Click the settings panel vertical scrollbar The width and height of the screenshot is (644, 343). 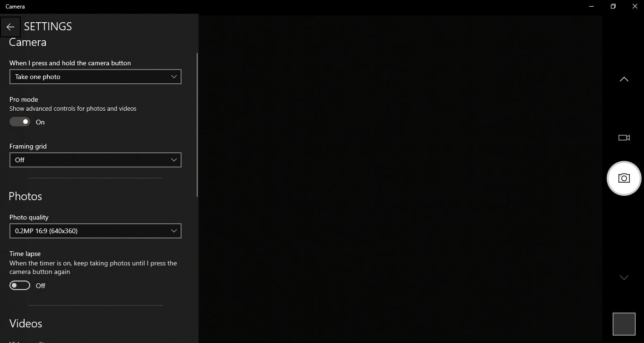point(197,125)
